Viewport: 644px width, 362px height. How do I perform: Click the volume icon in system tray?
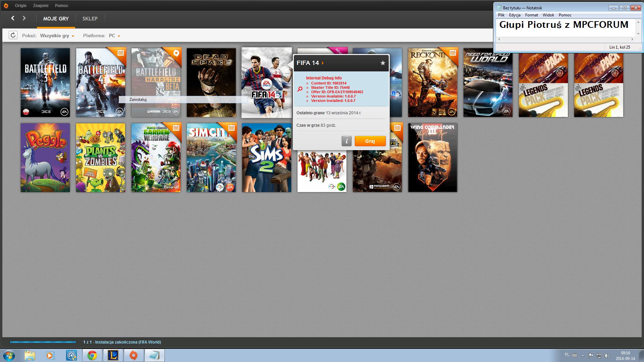coord(607,356)
